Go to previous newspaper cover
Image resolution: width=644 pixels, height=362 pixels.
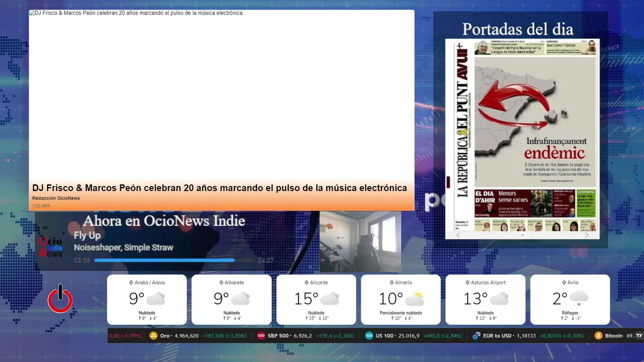point(458,235)
